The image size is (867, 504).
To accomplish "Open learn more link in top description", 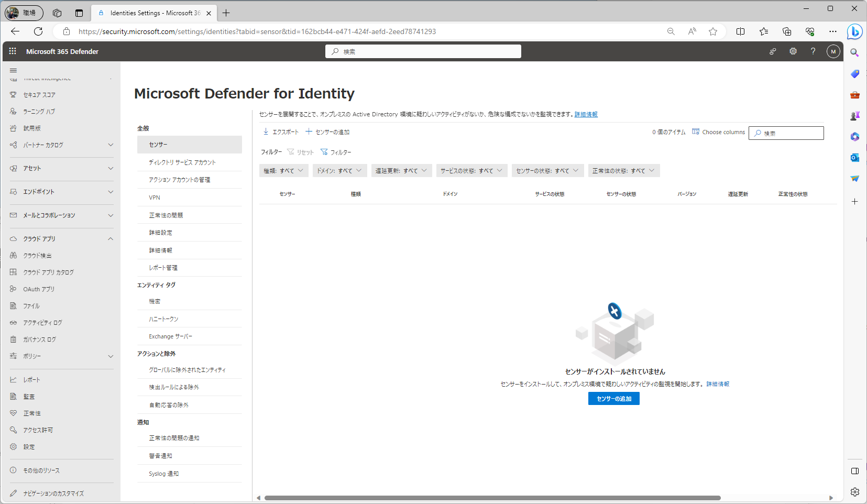I will tap(586, 114).
